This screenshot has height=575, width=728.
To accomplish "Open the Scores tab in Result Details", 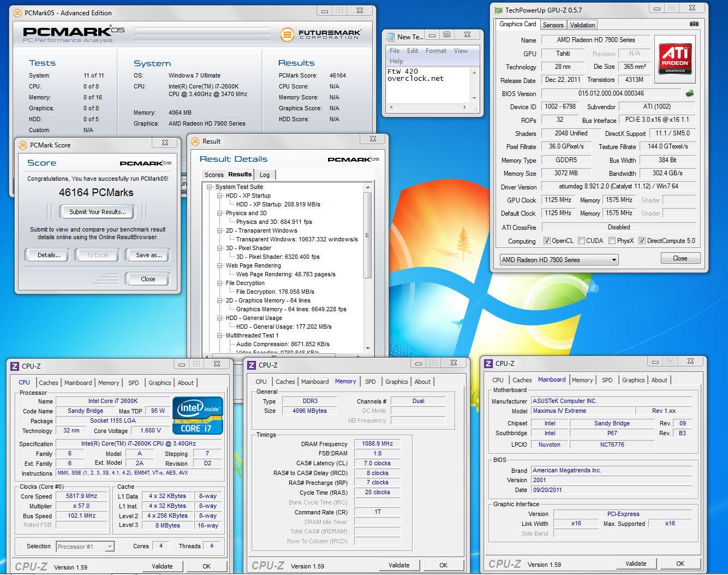I will click(x=214, y=175).
